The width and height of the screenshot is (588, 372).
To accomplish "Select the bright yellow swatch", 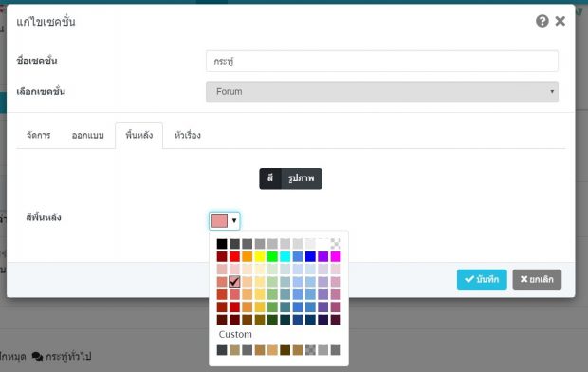I will point(260,256).
